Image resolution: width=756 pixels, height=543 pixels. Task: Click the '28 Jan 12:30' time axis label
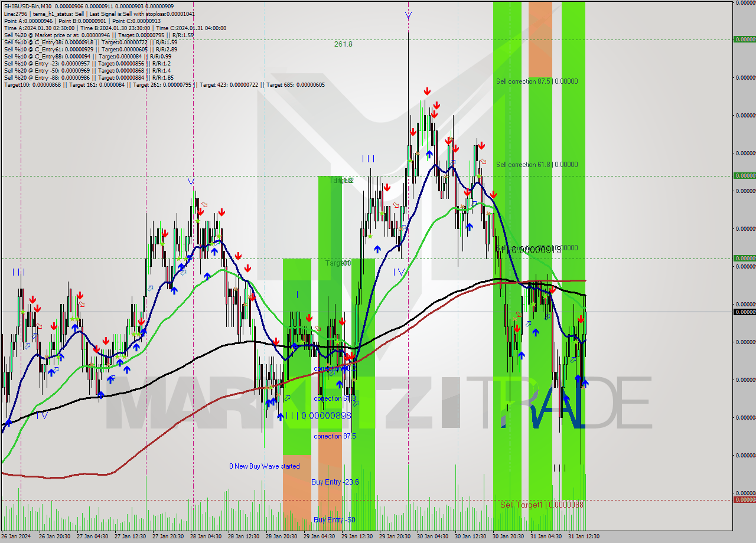[244, 537]
